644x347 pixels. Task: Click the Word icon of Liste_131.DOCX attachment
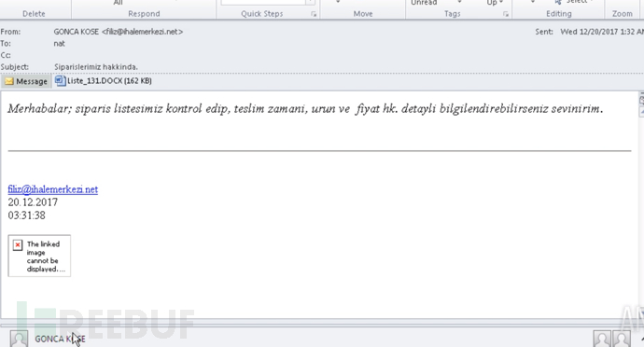point(61,80)
